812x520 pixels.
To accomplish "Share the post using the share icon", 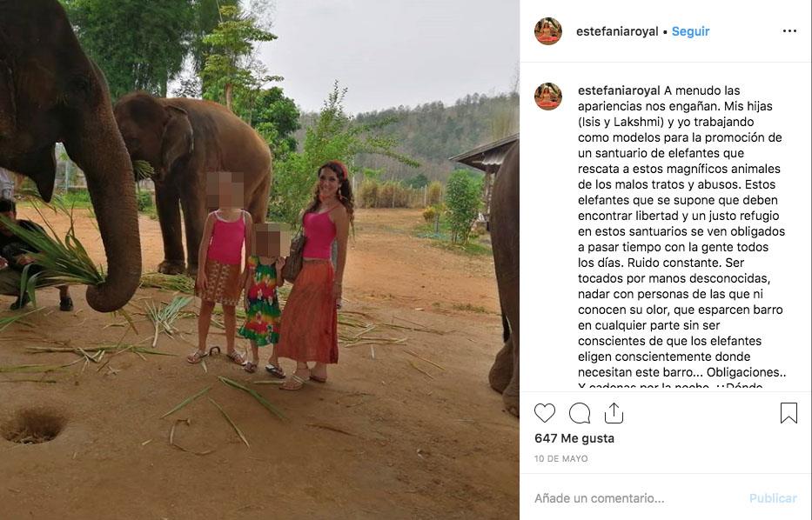I will click(x=614, y=413).
